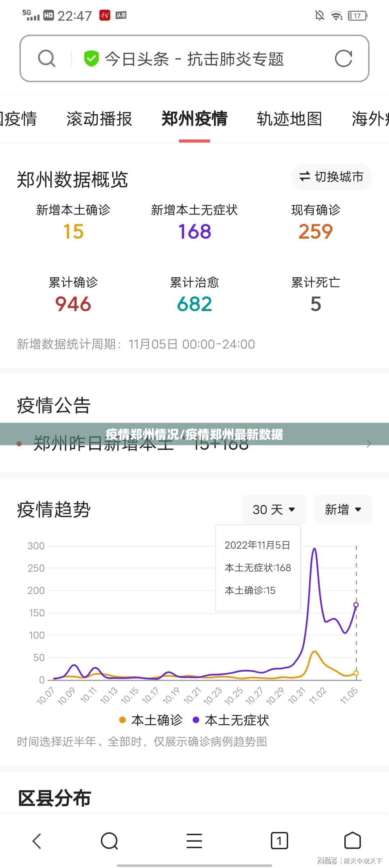
Task: Expand the 30 天 time range dropdown
Action: (274, 509)
